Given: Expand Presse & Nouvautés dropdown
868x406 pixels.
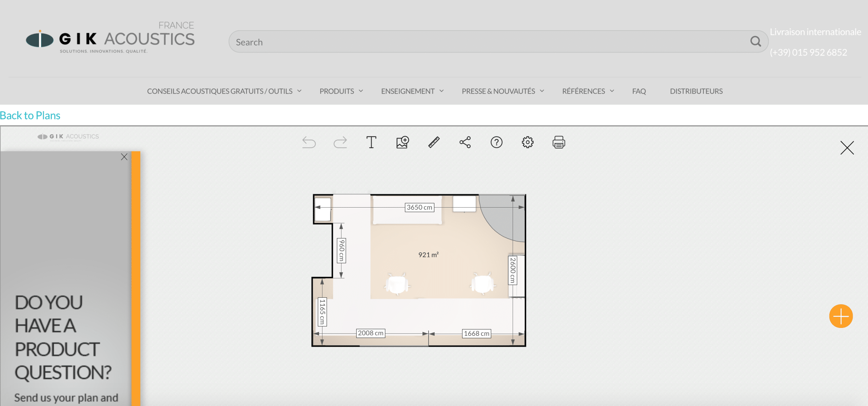Looking at the screenshot, I should (x=503, y=91).
